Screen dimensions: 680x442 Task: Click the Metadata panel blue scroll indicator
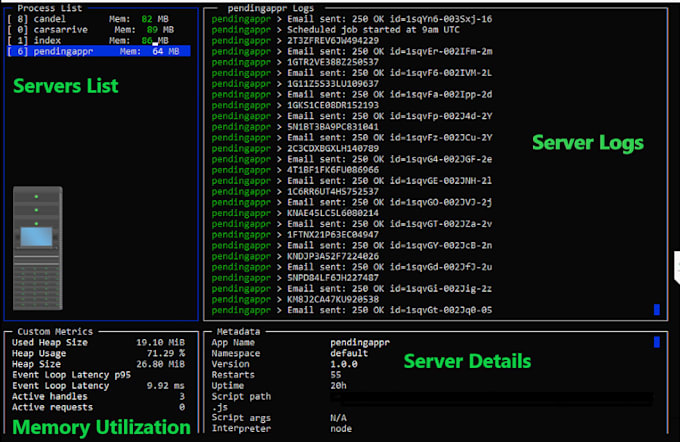657,342
